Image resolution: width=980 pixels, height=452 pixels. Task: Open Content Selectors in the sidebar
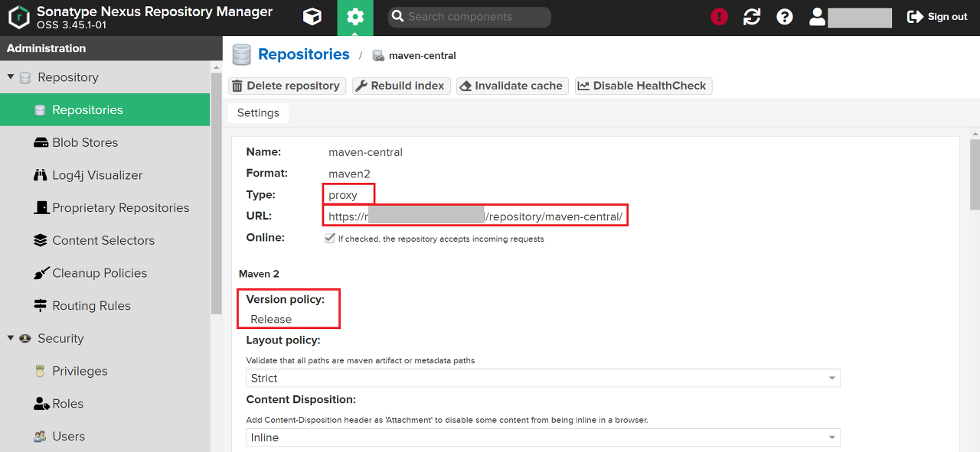[x=105, y=240]
